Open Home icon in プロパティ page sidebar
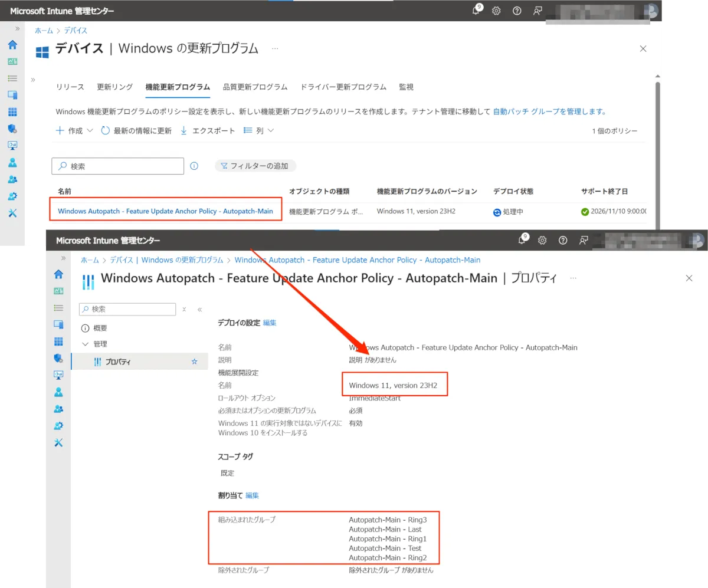 [x=58, y=274]
